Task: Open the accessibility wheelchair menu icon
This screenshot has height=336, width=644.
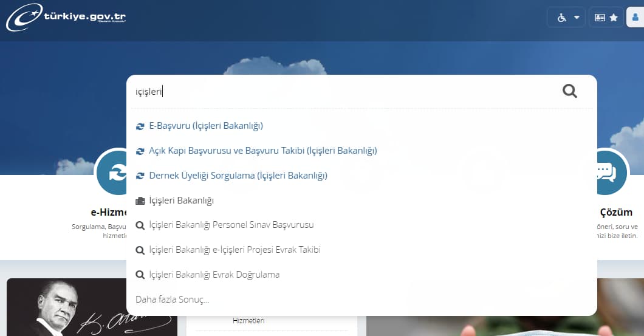Action: [x=561, y=18]
